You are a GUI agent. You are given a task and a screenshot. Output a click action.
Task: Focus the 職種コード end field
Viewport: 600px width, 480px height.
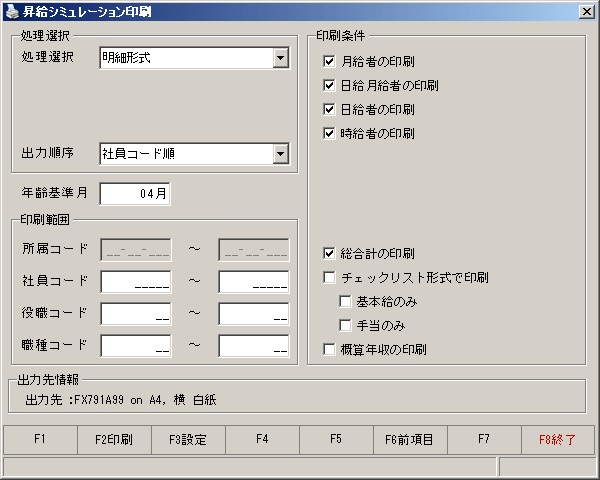click(254, 346)
